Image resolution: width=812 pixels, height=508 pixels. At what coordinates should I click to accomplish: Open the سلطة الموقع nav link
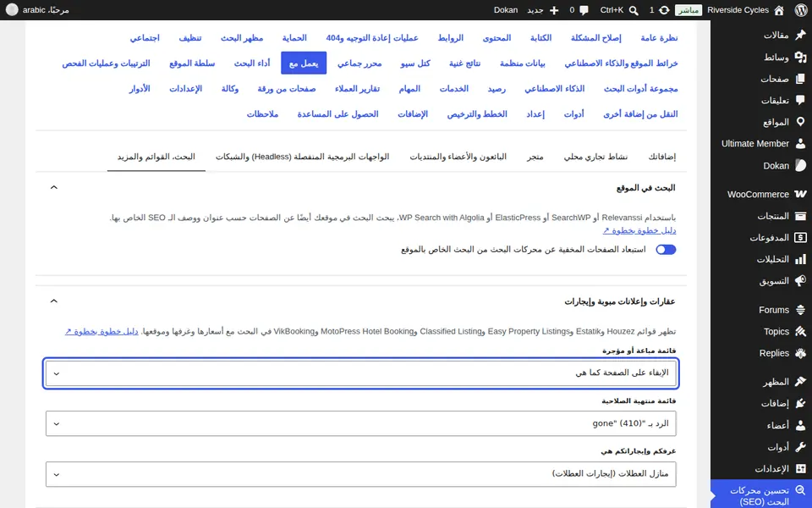[x=192, y=63]
